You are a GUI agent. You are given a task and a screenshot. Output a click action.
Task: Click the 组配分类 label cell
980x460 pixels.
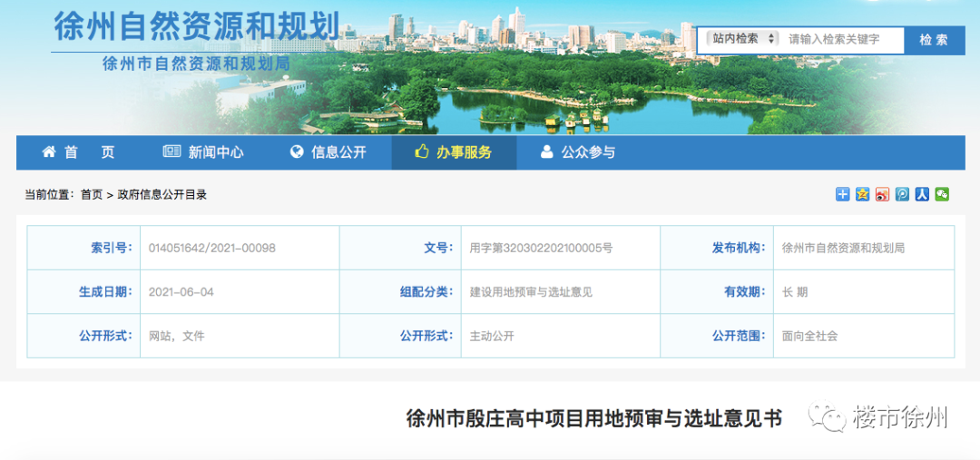(400, 292)
